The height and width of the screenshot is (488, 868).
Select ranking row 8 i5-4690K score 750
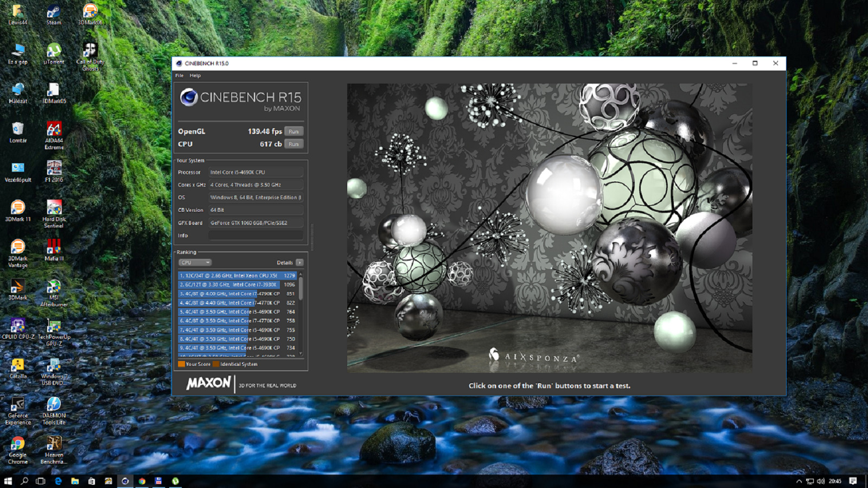click(237, 339)
